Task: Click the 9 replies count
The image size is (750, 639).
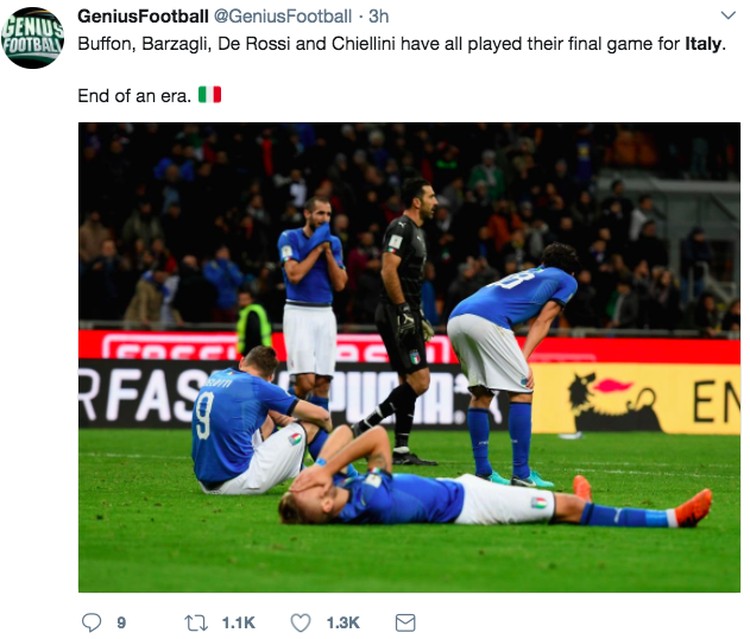Action: point(121,623)
